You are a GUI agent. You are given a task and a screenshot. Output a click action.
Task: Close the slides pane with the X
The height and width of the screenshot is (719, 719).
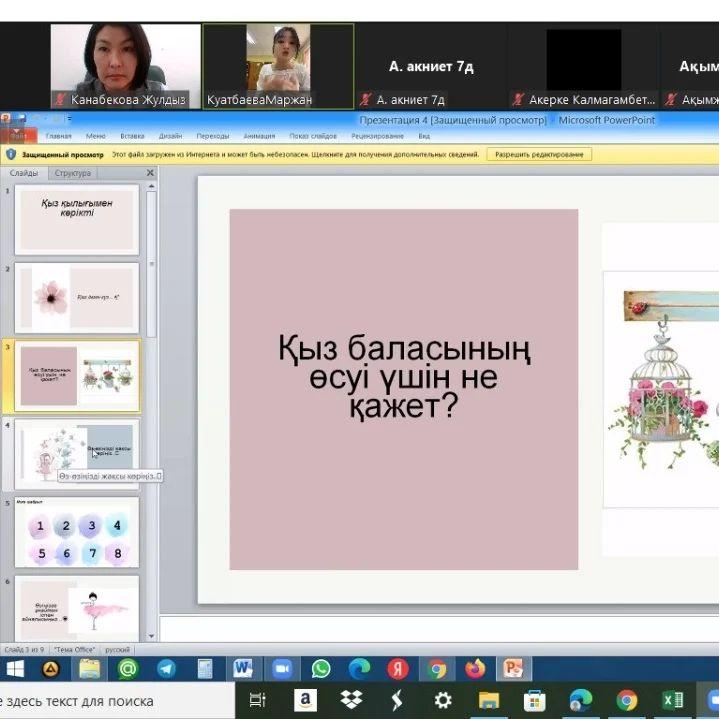pos(150,173)
